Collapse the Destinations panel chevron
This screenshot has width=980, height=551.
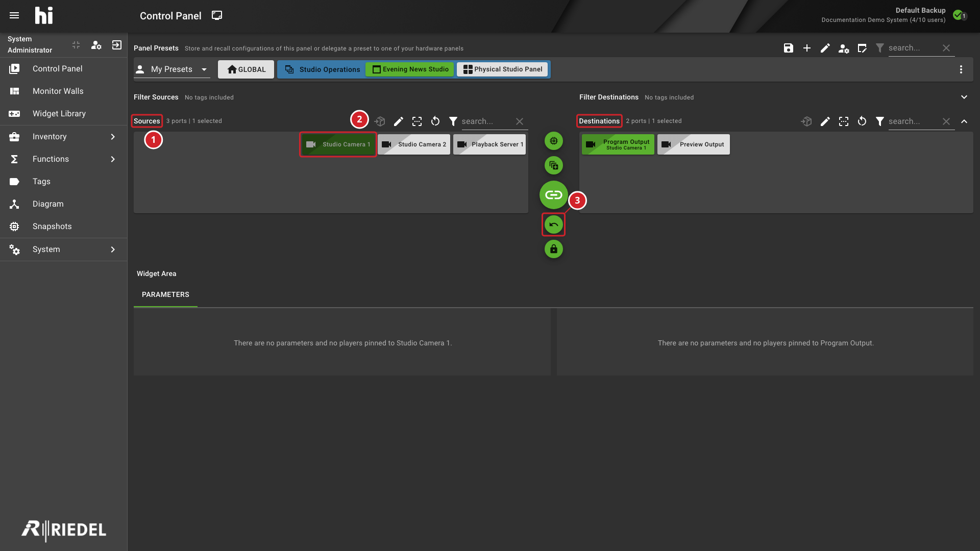click(x=964, y=121)
